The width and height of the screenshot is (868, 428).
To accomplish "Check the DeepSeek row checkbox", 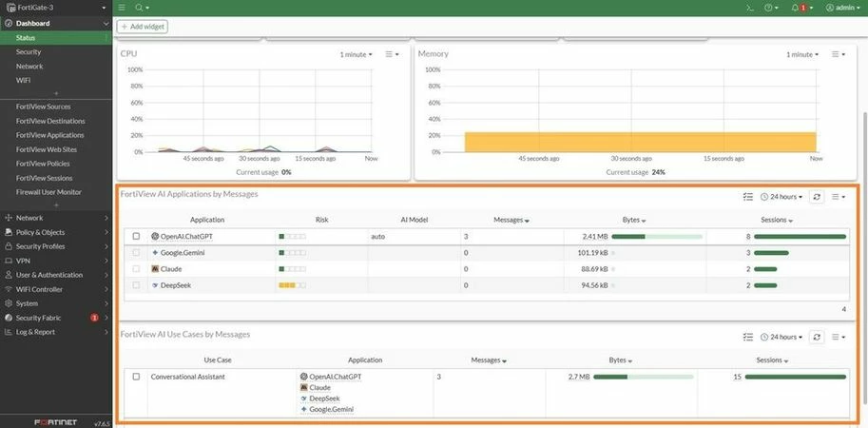I will 136,285.
